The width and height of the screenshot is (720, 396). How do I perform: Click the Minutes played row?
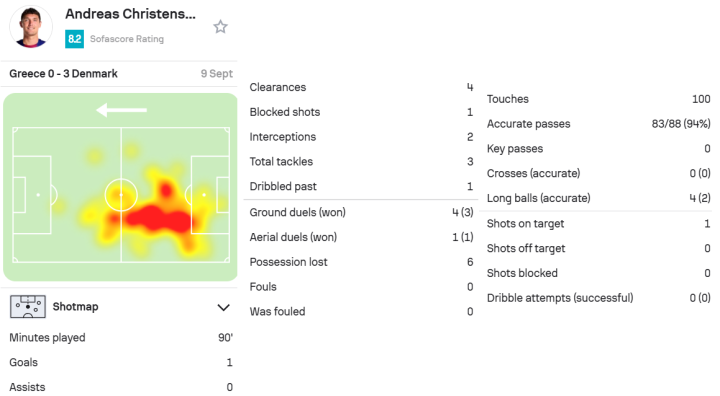click(121, 338)
